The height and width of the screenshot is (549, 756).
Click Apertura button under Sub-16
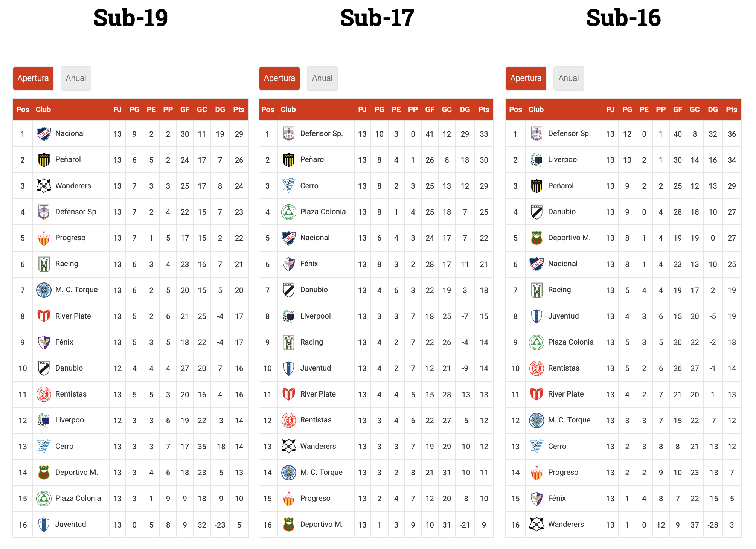point(526,78)
